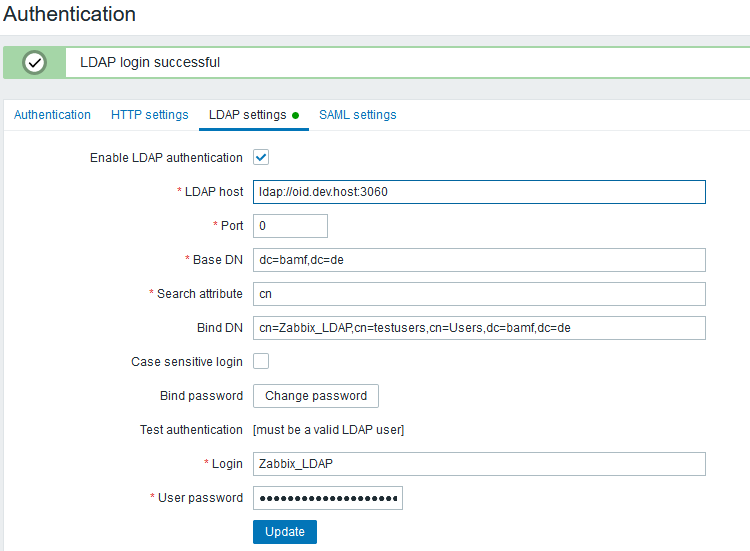The width and height of the screenshot is (750, 551).
Task: Click the green dot beside LDAP settings
Action: click(x=296, y=115)
